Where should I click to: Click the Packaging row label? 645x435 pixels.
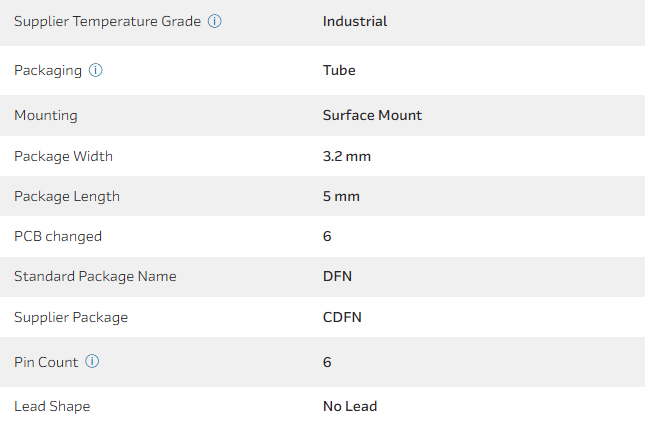point(47,70)
